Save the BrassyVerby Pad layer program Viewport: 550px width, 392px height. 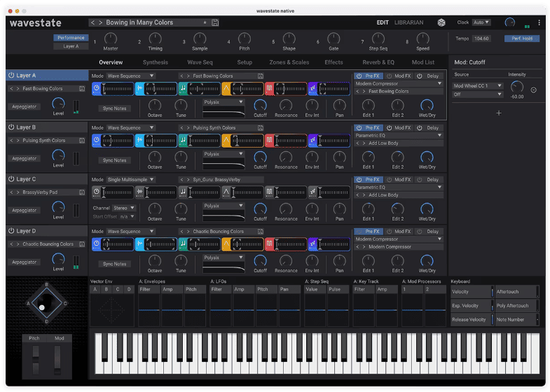82,192
